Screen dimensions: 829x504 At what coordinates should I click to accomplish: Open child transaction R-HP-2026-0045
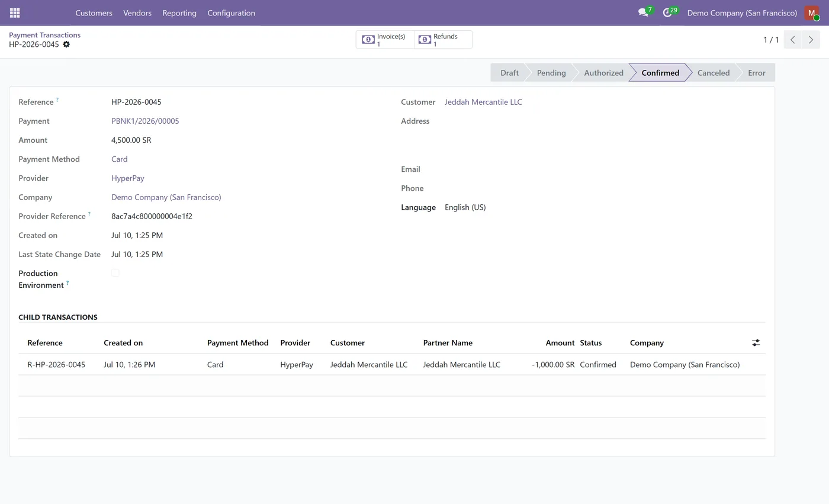[x=56, y=365]
